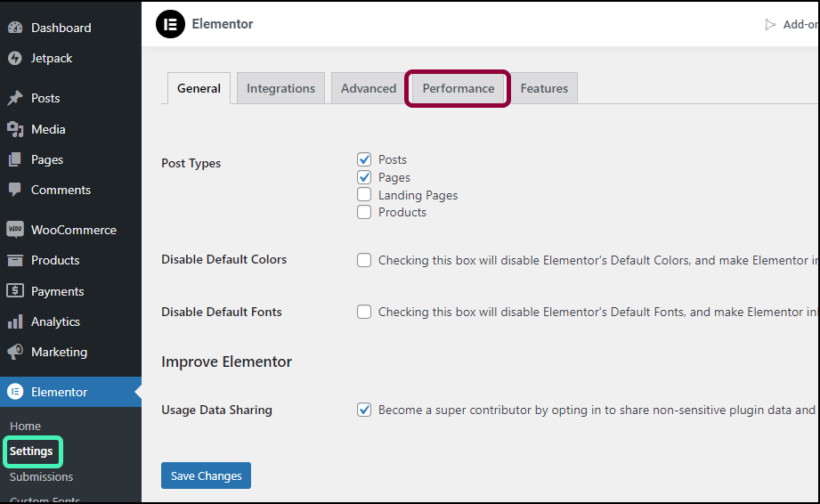Image resolution: width=820 pixels, height=504 pixels.
Task: Select the WooCommerce logo icon
Action: pos(15,230)
